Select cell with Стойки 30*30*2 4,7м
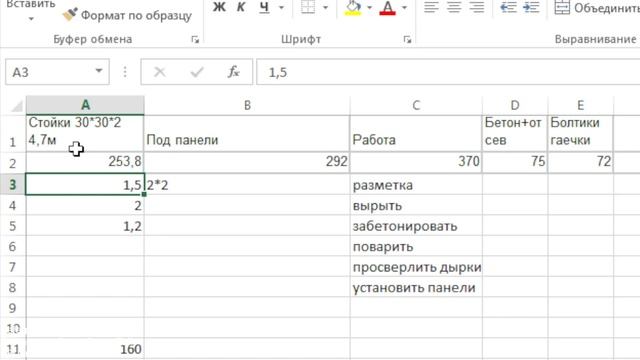Image resolution: width=640 pixels, height=360 pixels. pyautogui.click(x=85, y=134)
